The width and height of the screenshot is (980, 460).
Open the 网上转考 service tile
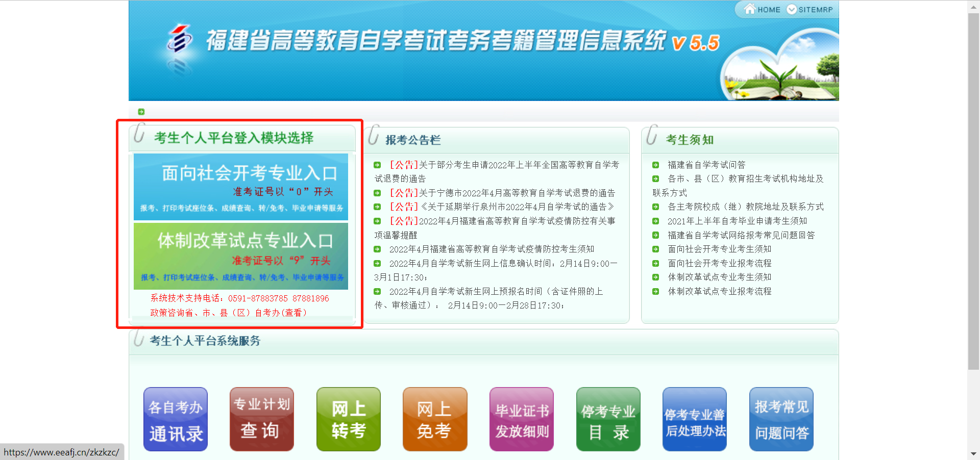[349, 419]
